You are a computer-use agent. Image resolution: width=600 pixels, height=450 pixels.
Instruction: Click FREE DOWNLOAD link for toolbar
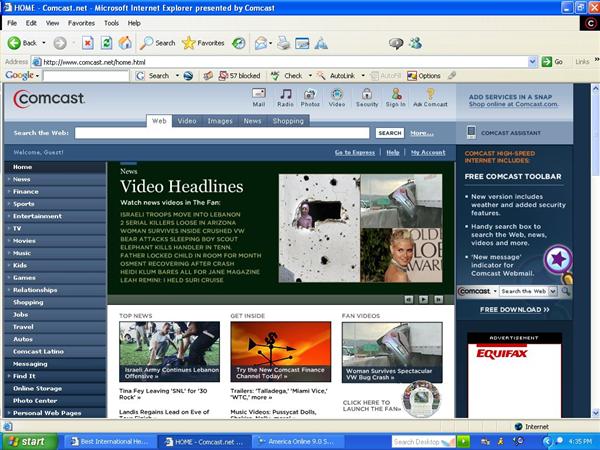[x=515, y=310]
